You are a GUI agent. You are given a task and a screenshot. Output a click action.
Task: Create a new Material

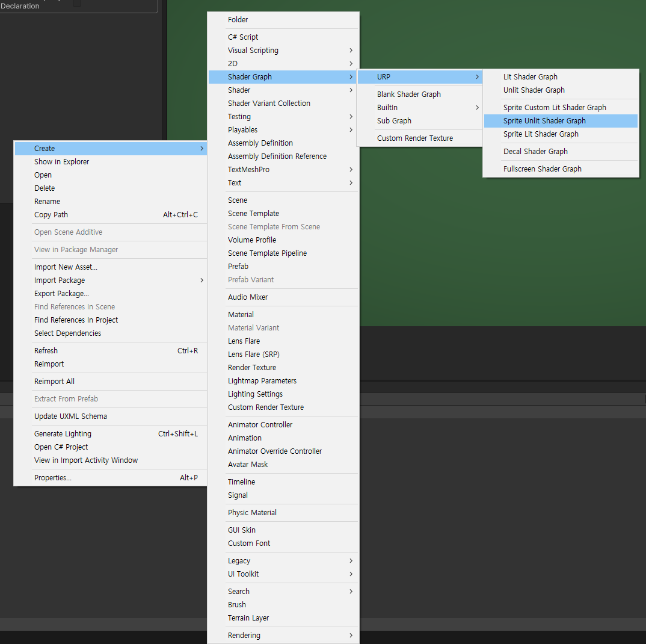[283, 315]
